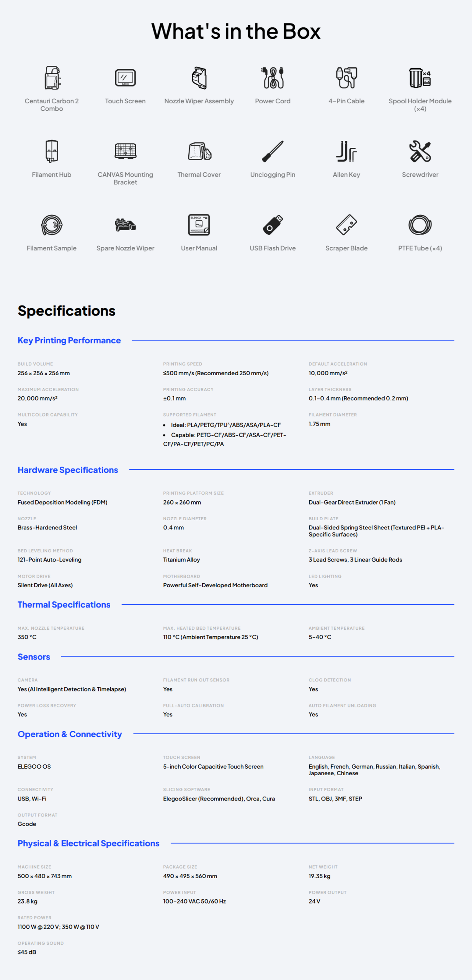Viewport: 472px width, 980px height.
Task: Select the Thermal Specifications heading
Action: [x=64, y=604]
